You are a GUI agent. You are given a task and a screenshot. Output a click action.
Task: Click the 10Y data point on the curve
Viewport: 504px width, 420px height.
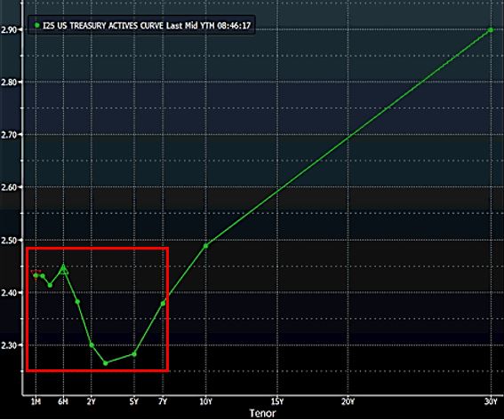coord(206,246)
